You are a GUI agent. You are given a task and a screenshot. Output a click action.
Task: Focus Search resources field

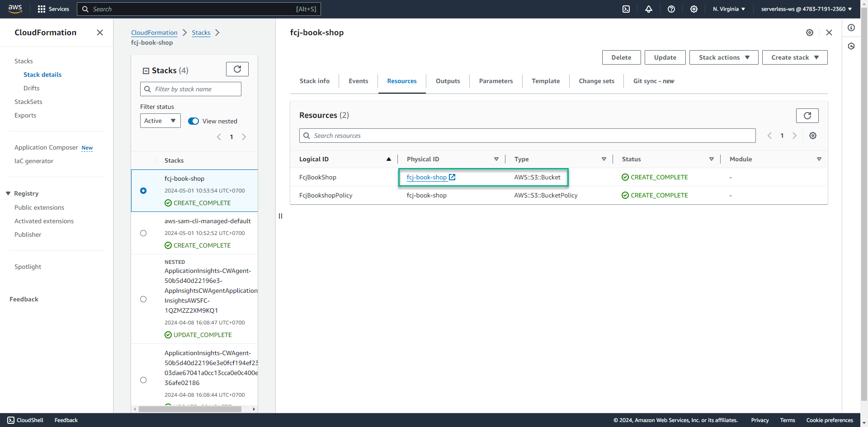[528, 136]
